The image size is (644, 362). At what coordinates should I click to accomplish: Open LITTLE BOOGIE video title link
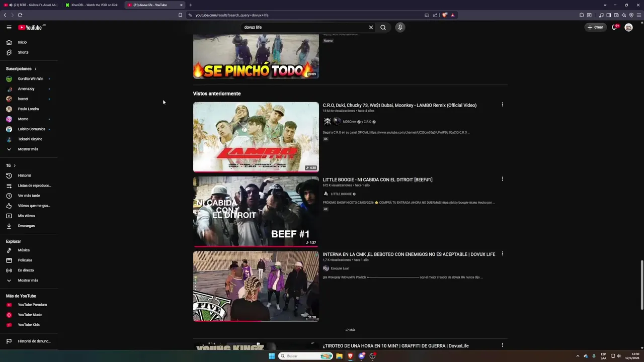377,179
